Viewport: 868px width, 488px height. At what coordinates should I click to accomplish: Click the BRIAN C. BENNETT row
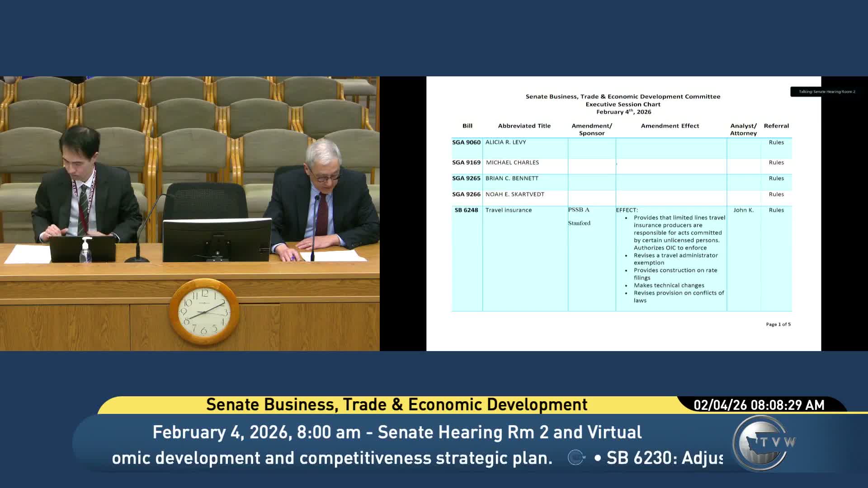point(512,178)
